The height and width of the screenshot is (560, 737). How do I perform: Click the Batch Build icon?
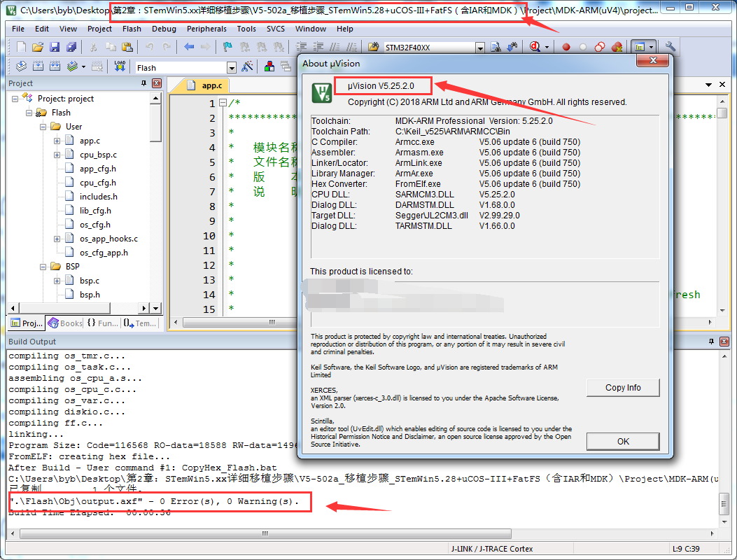tap(72, 66)
